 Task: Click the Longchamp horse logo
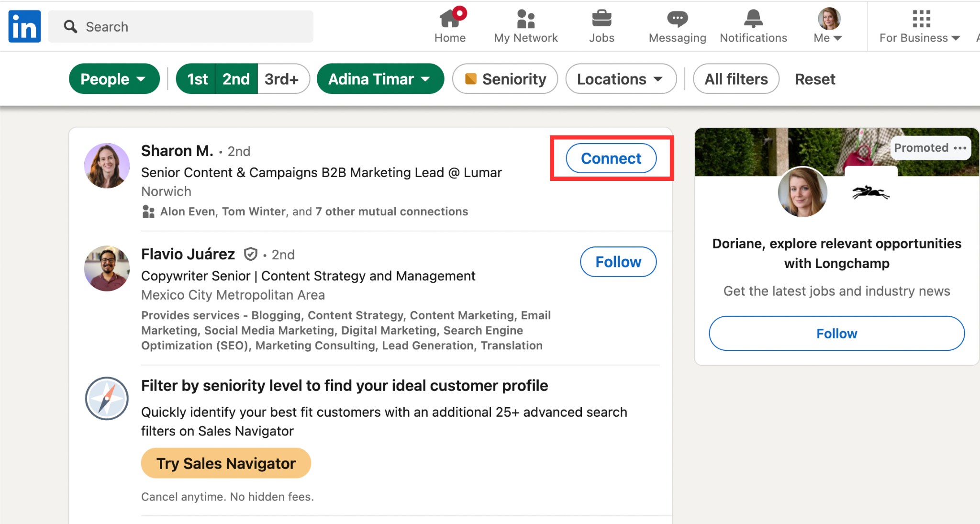(870, 192)
